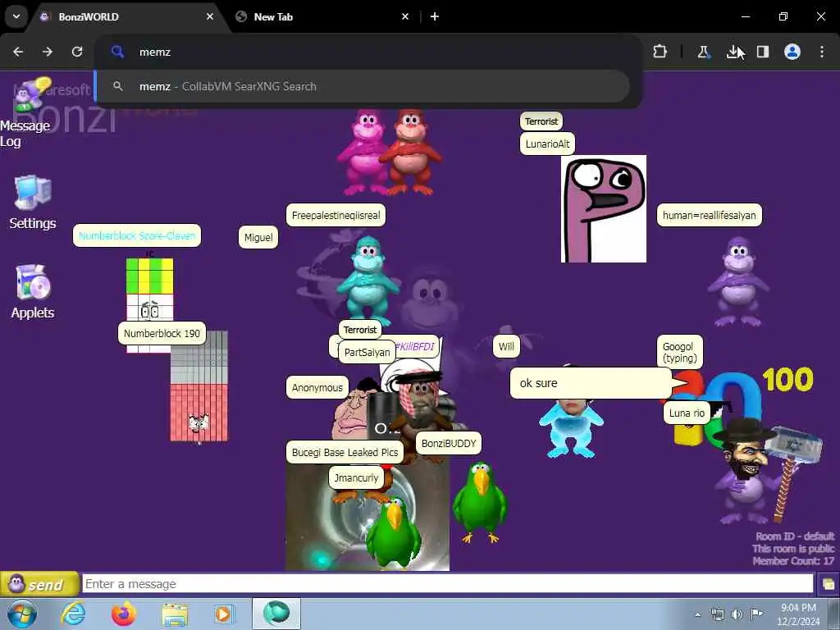Click the icon right of message field

828,584
